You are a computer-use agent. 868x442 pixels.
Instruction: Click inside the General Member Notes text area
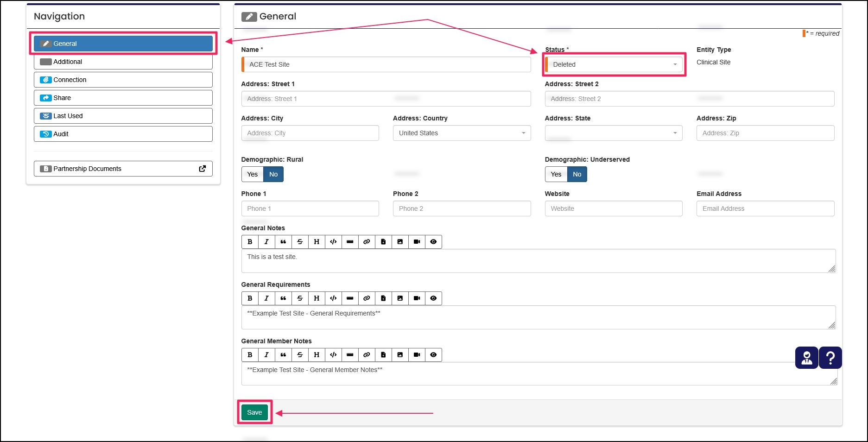539,374
